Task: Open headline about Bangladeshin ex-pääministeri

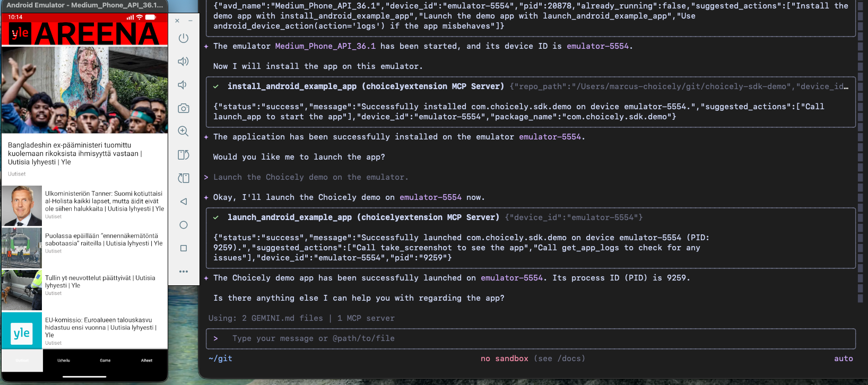Action: (75, 153)
